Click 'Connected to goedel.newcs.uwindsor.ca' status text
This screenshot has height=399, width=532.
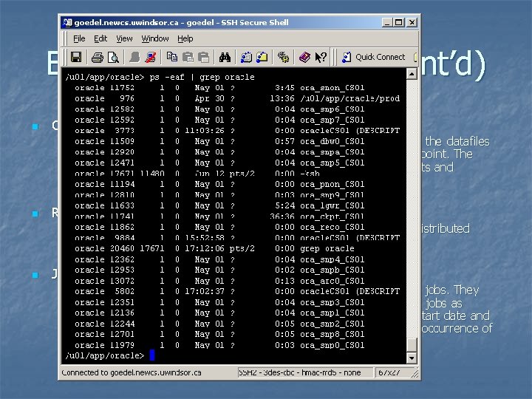point(132,372)
